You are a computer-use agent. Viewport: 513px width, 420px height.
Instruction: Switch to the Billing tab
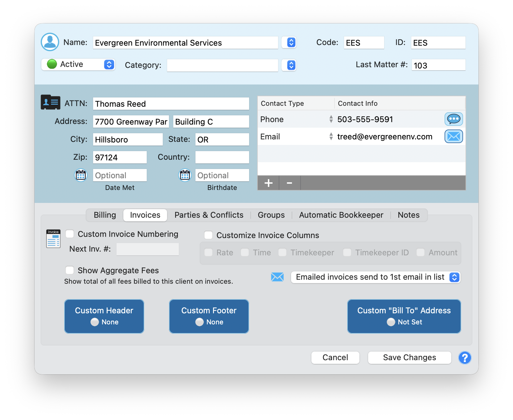[105, 215]
